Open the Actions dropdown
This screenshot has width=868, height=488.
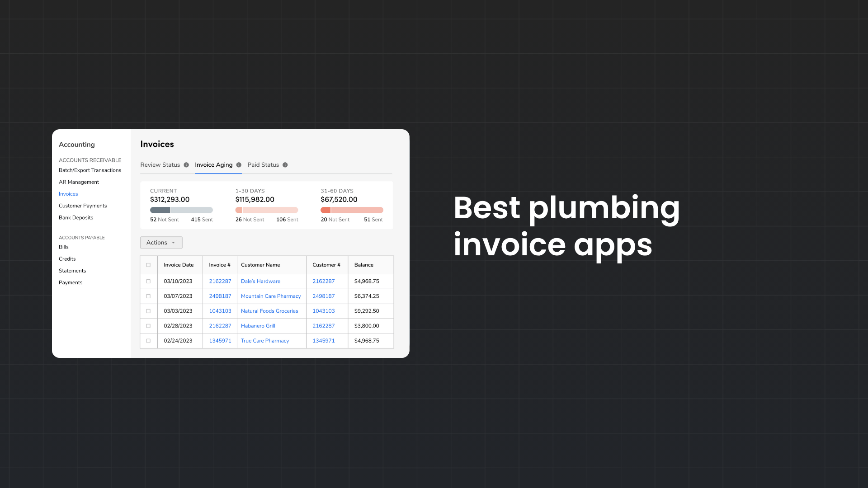click(161, 242)
